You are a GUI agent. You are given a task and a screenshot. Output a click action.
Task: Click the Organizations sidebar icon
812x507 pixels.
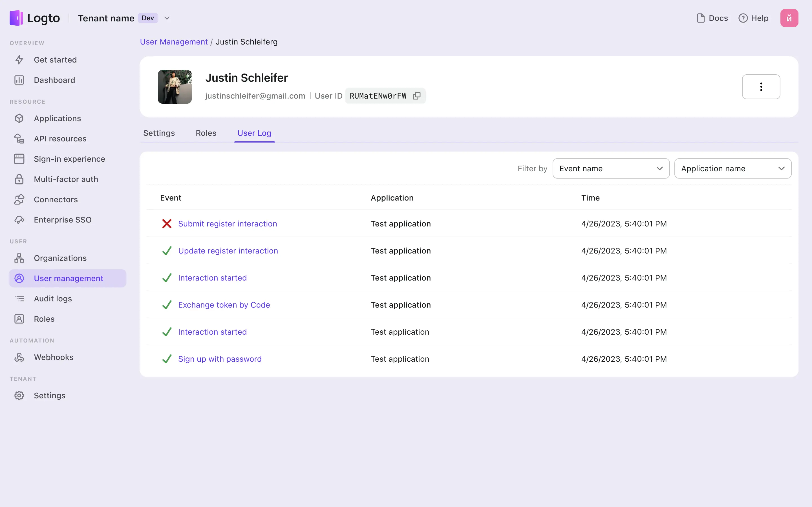click(x=20, y=258)
